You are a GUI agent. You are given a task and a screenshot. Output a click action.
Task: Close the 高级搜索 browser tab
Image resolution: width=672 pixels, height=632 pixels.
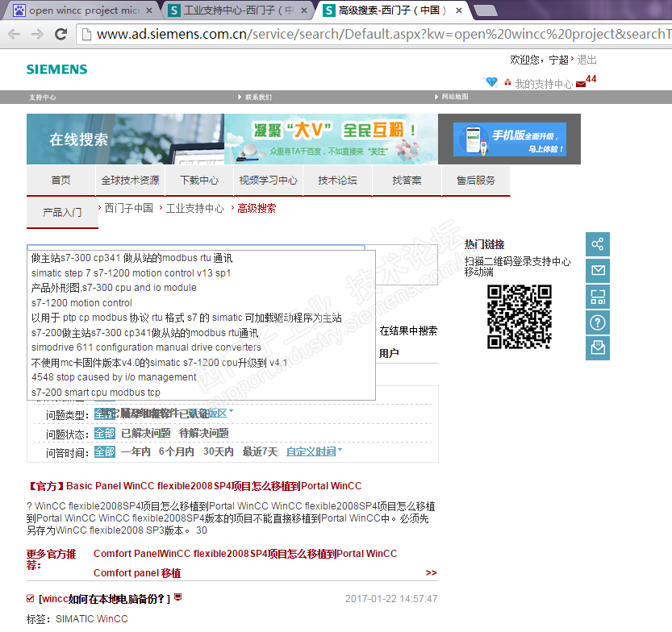[x=458, y=10]
